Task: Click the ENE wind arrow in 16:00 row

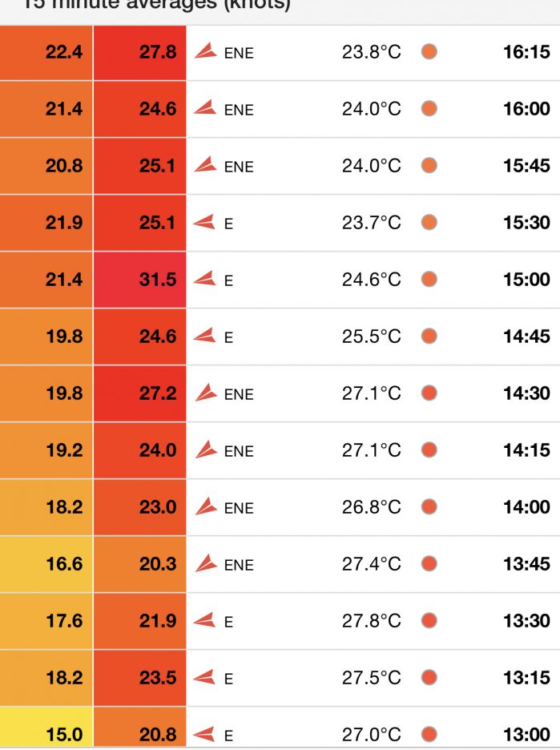Action: [x=206, y=108]
